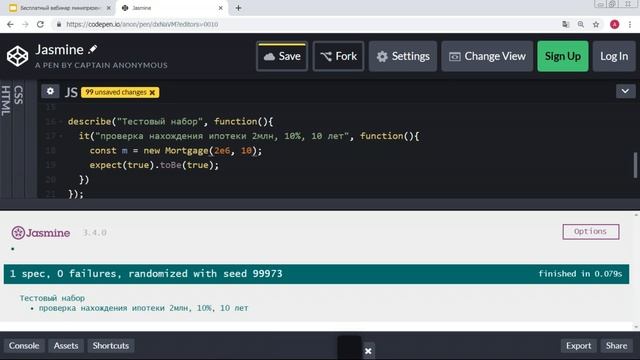
Task: Open Chrome three-dot menu
Action: (x=630, y=24)
